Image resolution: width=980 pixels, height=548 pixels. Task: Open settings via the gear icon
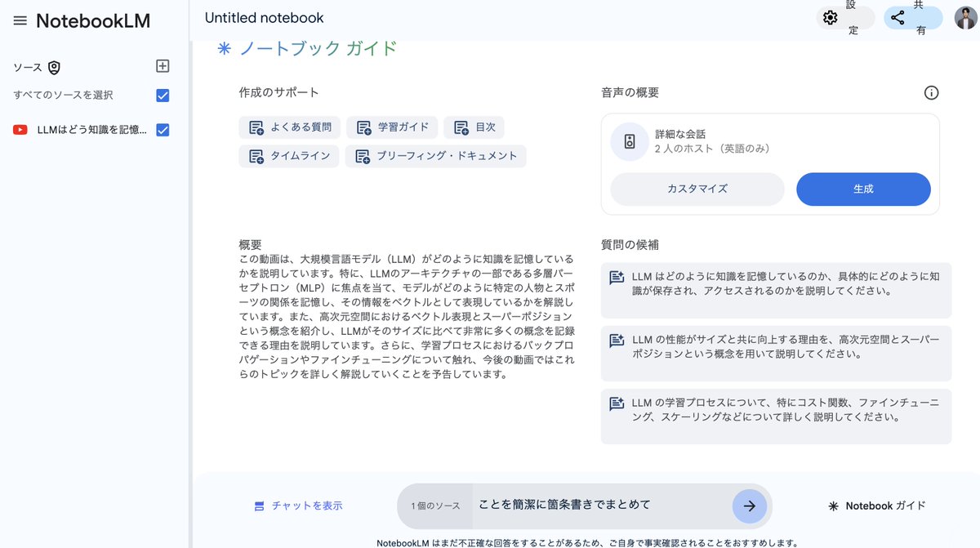click(x=831, y=18)
